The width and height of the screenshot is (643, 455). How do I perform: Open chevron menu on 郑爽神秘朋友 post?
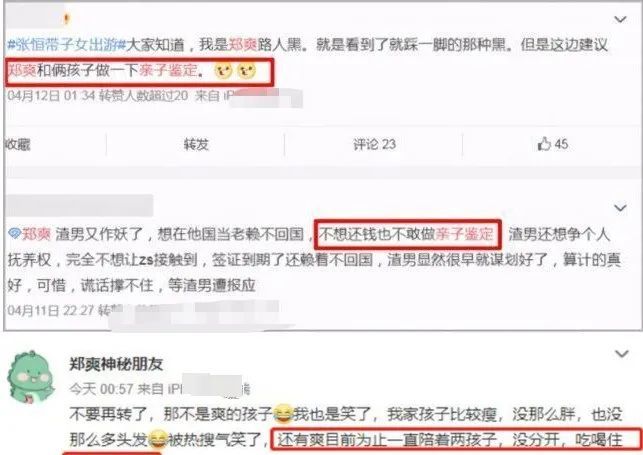[x=622, y=353]
